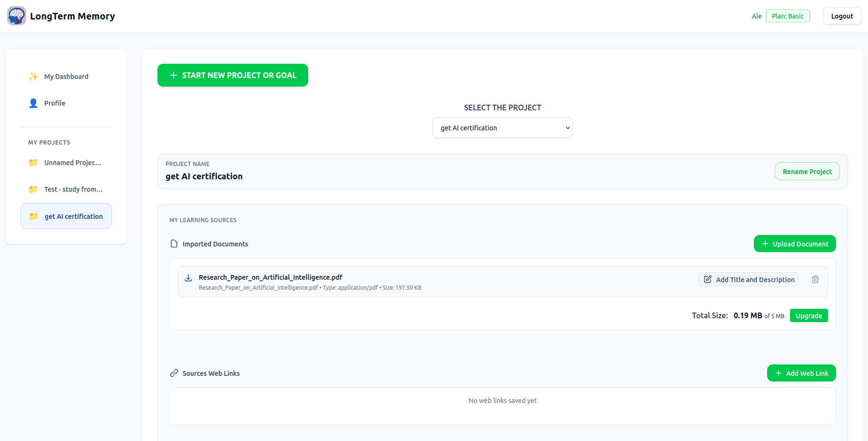Screen dimensions: 868x441
Task: Click Upgrade next to total size
Action: pyautogui.click(x=809, y=315)
